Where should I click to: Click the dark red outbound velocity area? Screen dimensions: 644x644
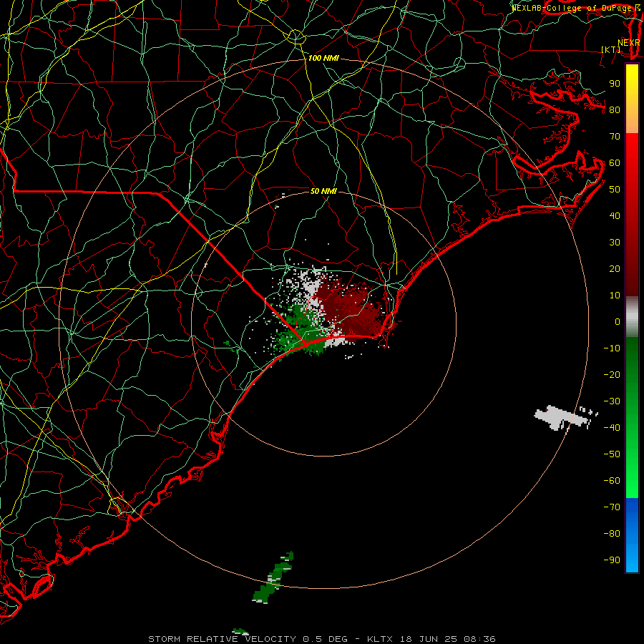click(x=353, y=308)
